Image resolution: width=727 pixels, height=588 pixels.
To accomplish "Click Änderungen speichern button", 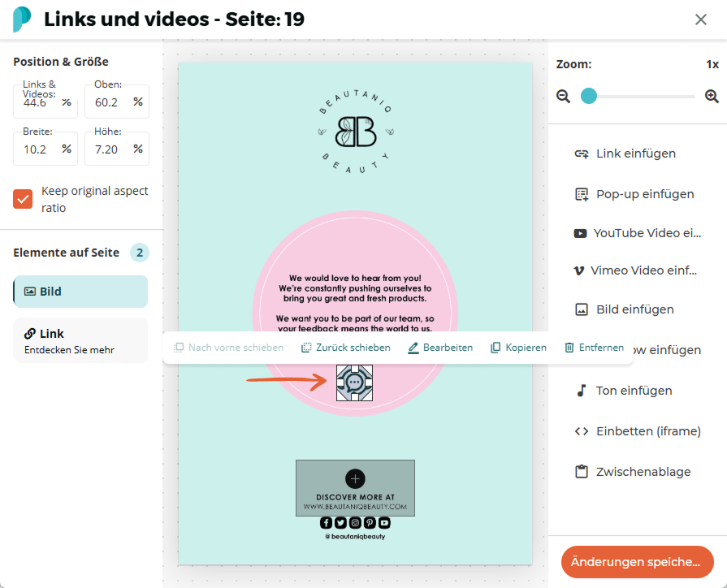I will 637,562.
